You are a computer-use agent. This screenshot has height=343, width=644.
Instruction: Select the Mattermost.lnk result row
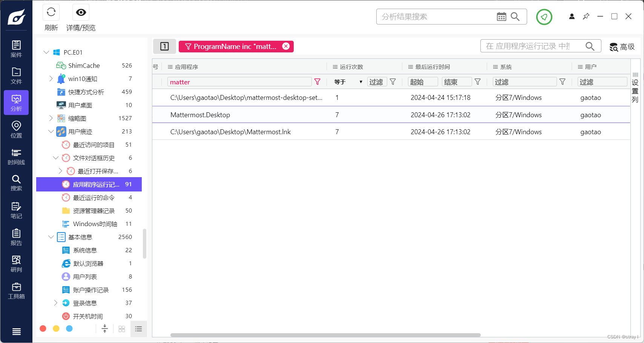coord(391,132)
